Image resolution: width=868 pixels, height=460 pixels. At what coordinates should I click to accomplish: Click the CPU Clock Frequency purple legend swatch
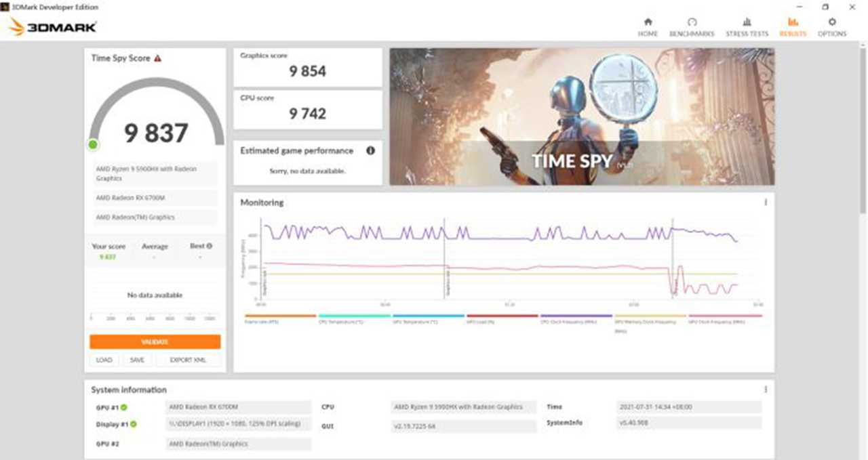click(576, 316)
